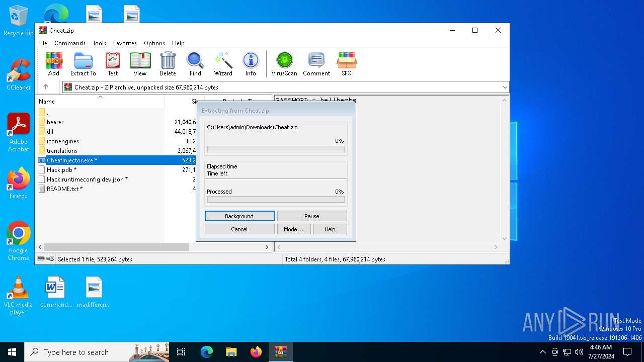This screenshot has height=362, width=644.
Task: Click the Help button in extraction dialog
Action: (x=330, y=229)
